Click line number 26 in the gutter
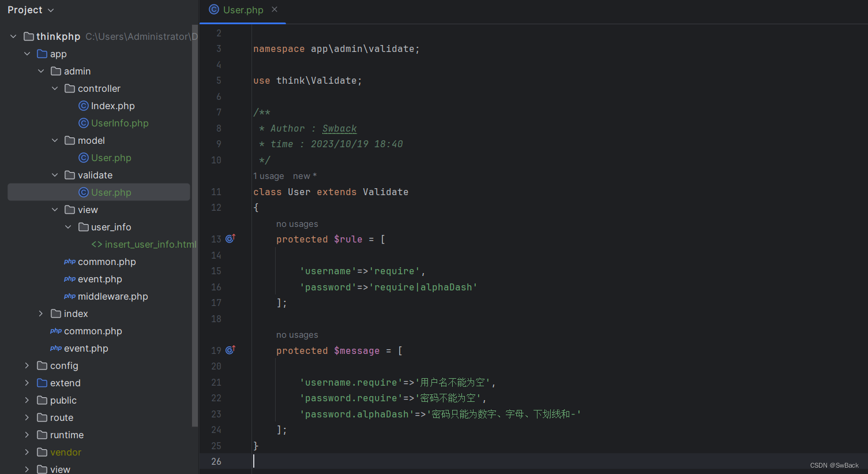Screen dimensions: 868x474 pos(216,461)
